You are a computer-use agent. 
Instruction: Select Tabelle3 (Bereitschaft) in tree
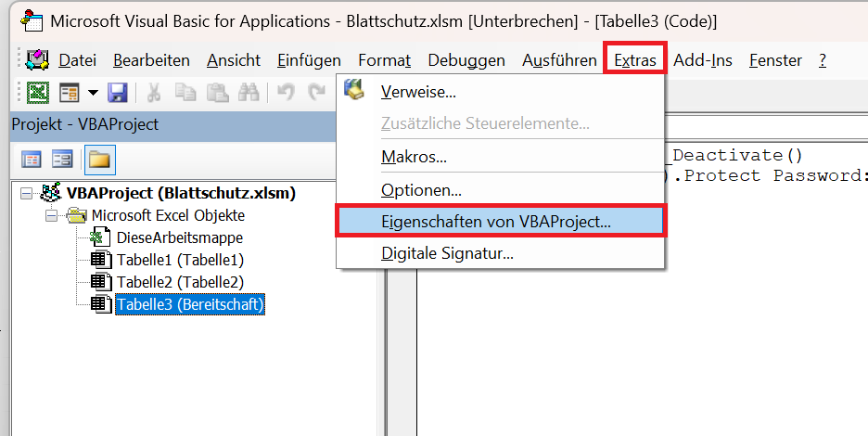pyautogui.click(x=190, y=304)
